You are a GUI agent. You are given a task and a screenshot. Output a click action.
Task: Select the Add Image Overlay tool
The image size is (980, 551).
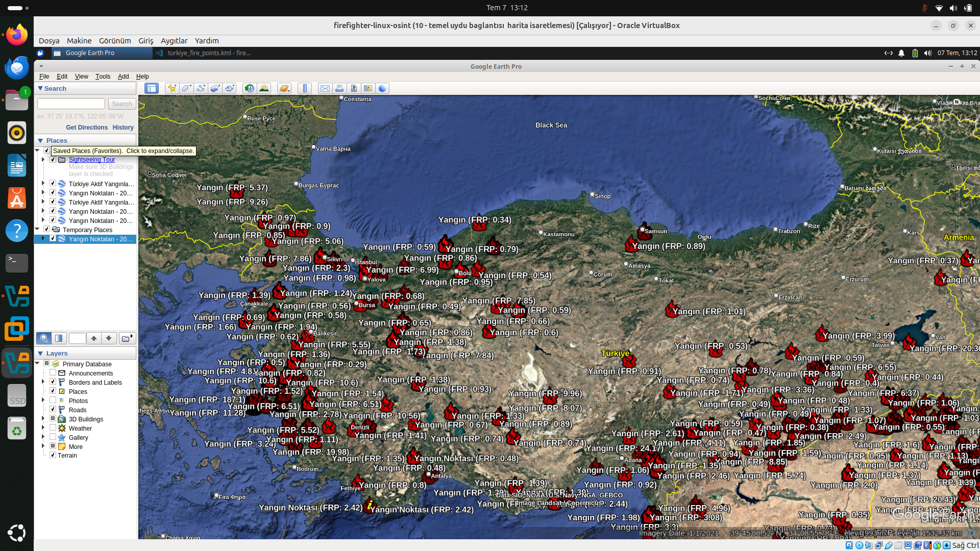point(215,88)
